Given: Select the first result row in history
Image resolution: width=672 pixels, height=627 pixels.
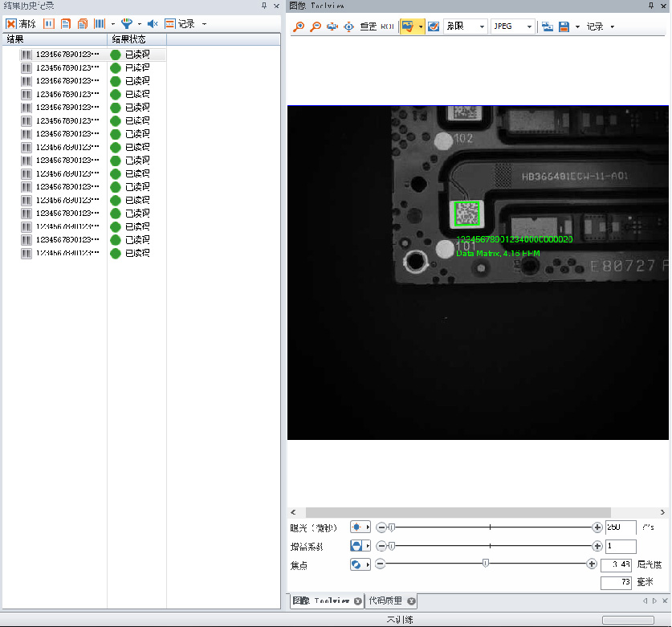Looking at the screenshot, I should click(93, 55).
